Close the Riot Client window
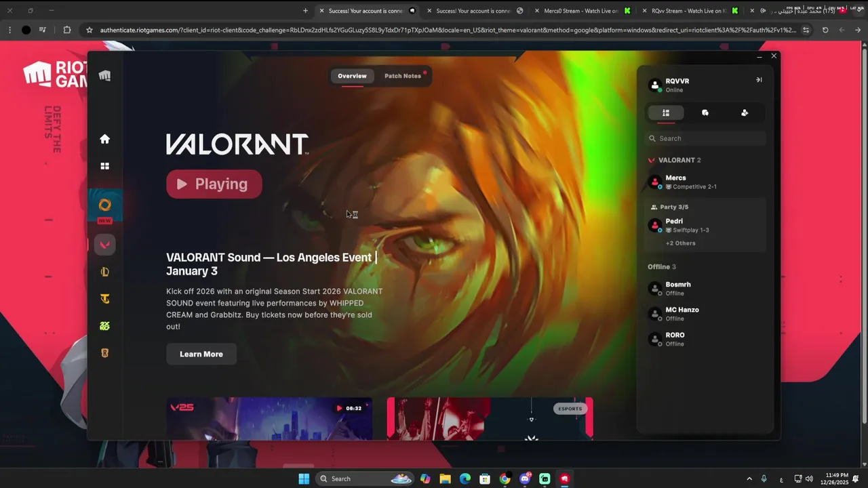Screen dimensions: 868x488 pyautogui.click(x=774, y=56)
